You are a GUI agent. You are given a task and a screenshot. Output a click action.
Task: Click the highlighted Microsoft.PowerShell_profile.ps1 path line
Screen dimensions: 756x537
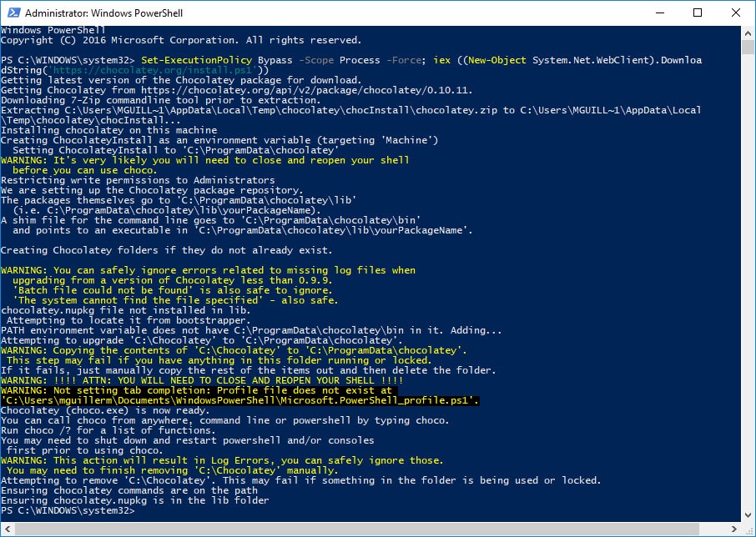click(240, 400)
